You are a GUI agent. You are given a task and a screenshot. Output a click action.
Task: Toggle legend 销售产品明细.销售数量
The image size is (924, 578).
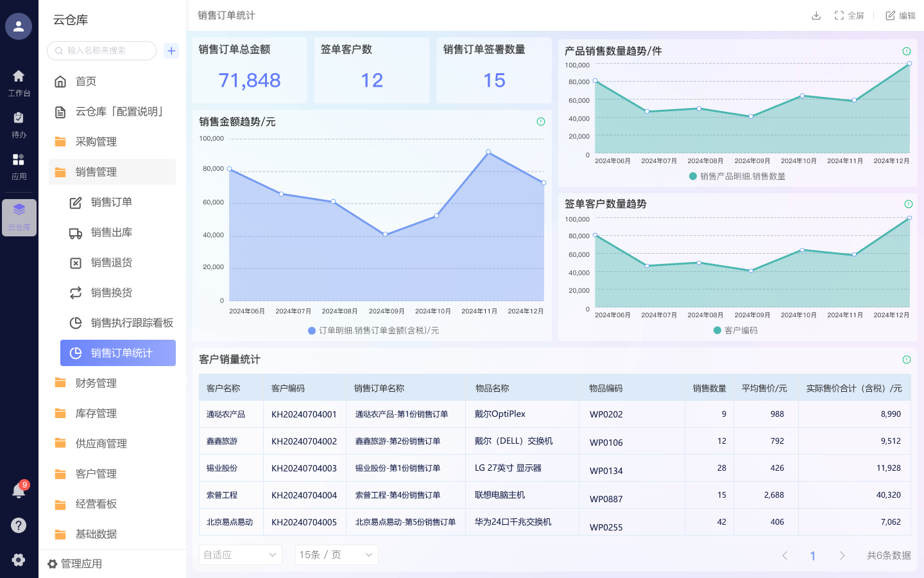tap(737, 176)
